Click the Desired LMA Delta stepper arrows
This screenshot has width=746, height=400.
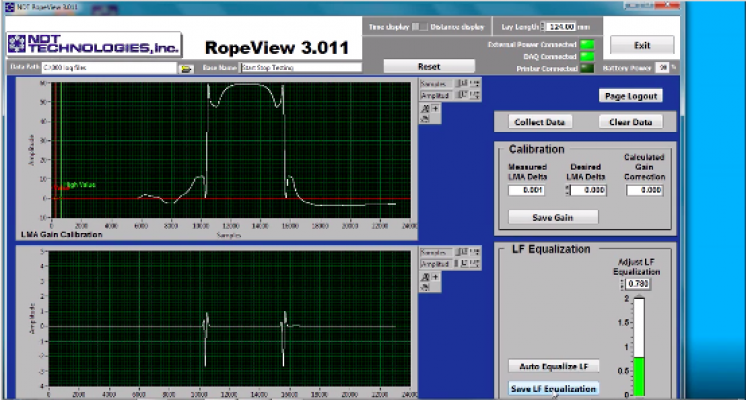pyautogui.click(x=569, y=189)
